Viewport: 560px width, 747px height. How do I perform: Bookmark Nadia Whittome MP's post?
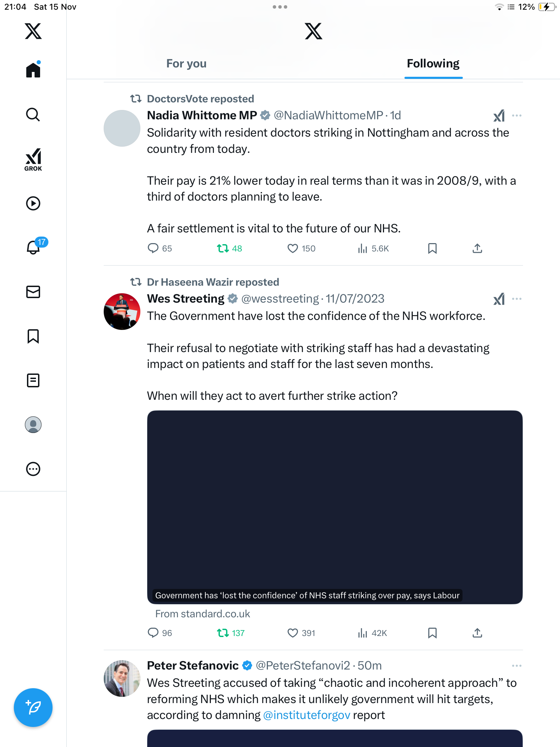point(432,248)
